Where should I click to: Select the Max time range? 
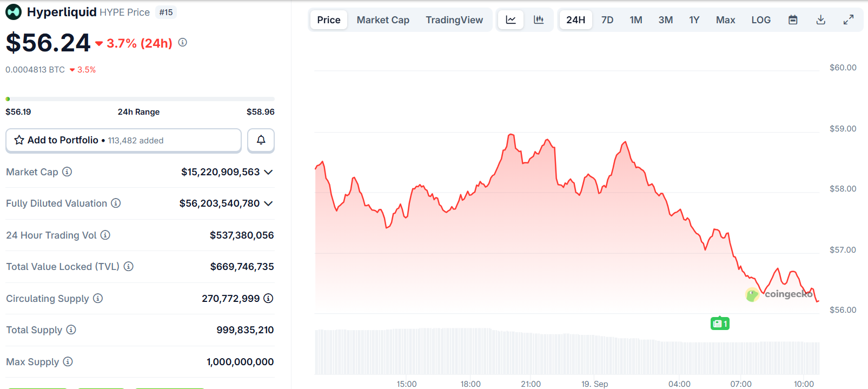(x=725, y=20)
